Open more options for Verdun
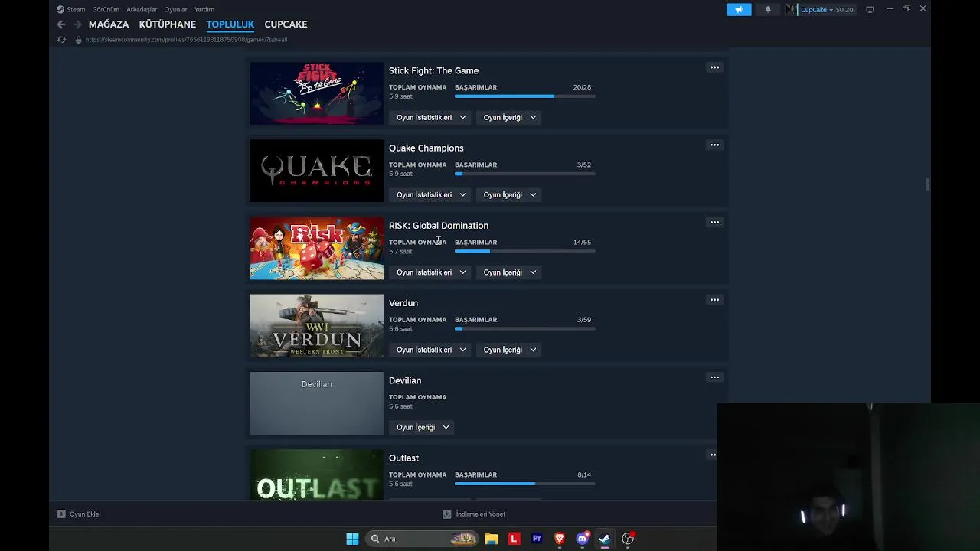 [714, 299]
